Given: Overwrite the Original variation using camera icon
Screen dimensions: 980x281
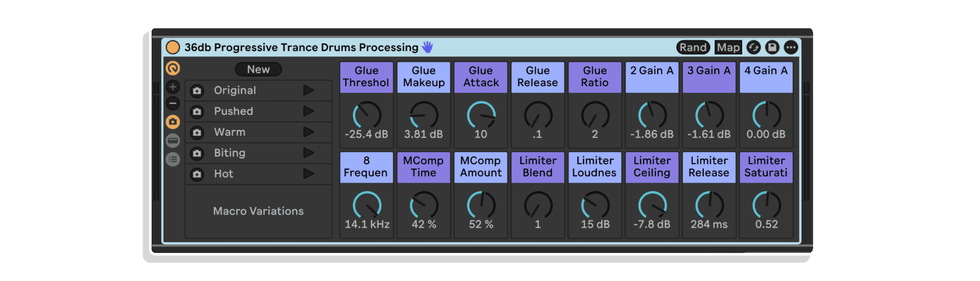Looking at the screenshot, I should (x=197, y=91).
